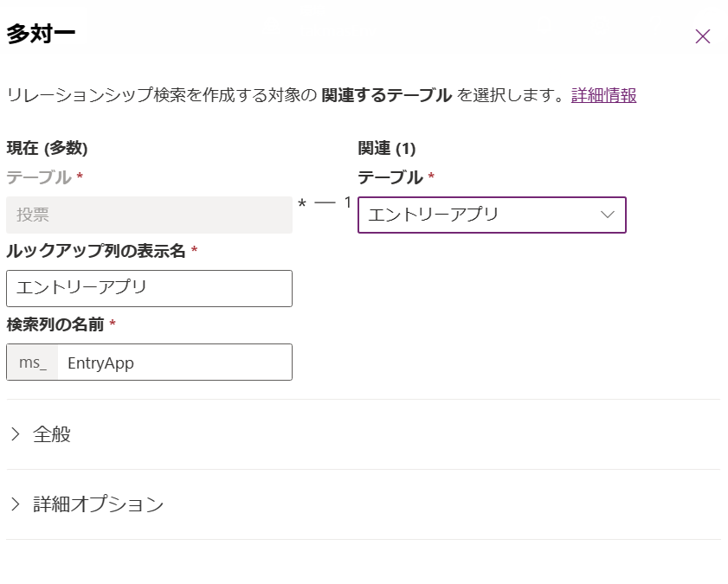Close the 多対一 relationship panel
This screenshot has width=728, height=584.
pos(703,36)
